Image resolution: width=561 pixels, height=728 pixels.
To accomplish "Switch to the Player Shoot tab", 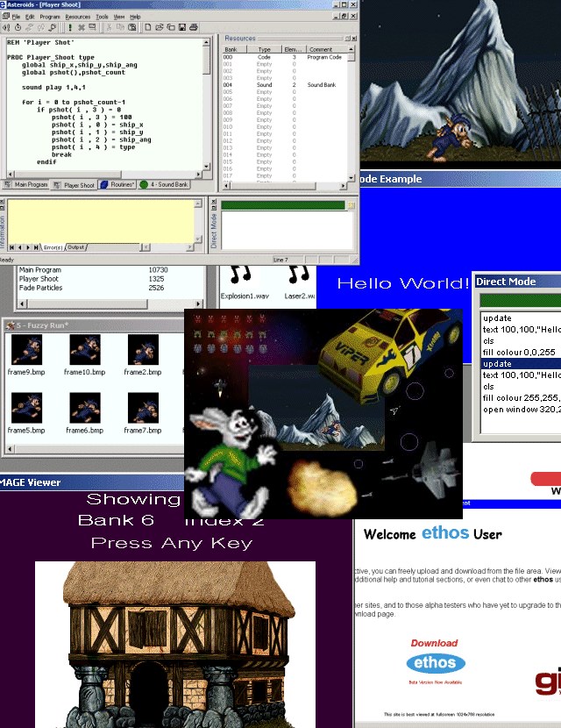I will [75, 185].
